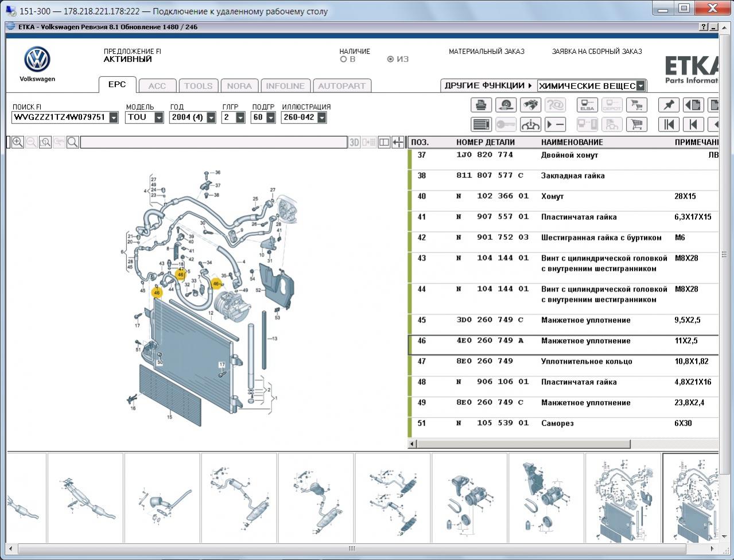Click ЗАЯВКА НА СБОРНЫЙ ЗАКАЗ link

[597, 52]
